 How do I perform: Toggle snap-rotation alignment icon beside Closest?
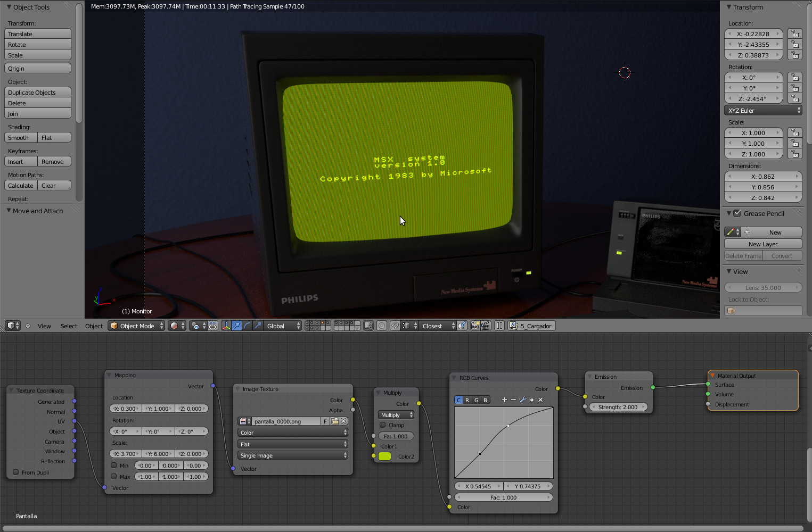462,326
